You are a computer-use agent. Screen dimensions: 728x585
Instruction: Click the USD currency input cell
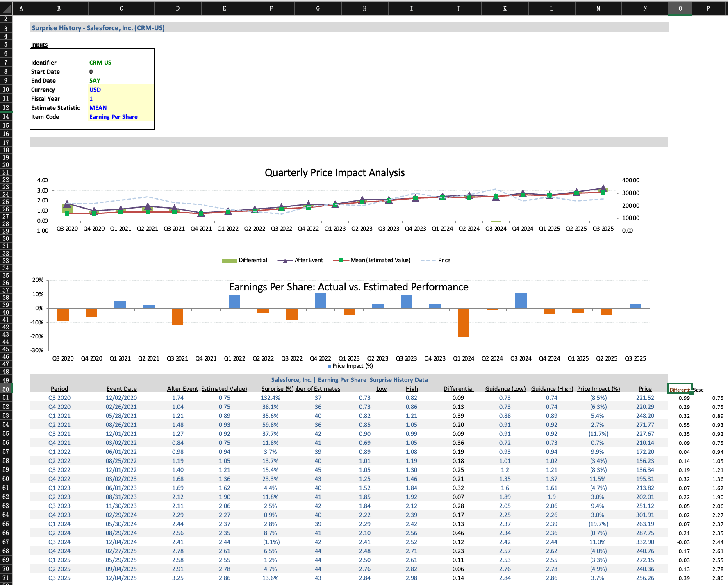point(95,90)
